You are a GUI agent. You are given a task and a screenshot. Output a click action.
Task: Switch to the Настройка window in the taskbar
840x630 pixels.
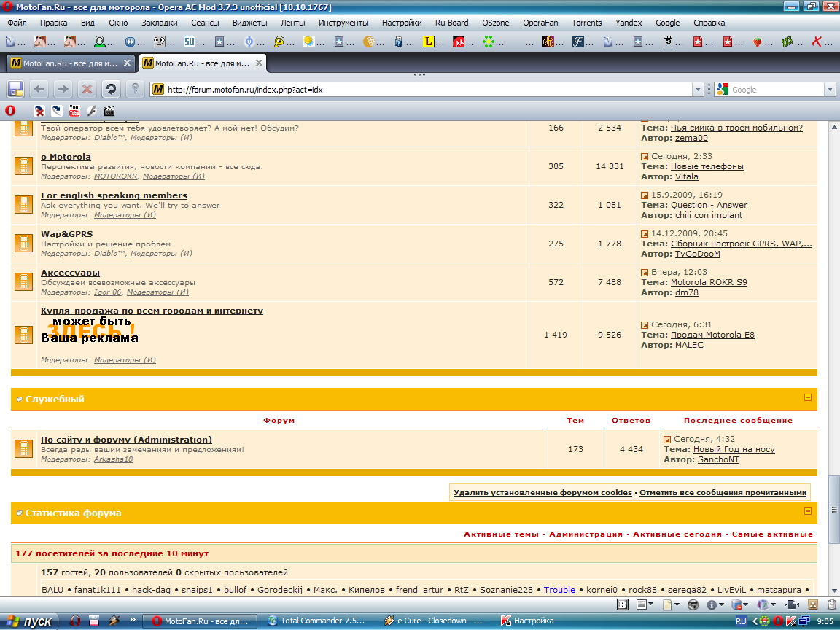pyautogui.click(x=528, y=621)
